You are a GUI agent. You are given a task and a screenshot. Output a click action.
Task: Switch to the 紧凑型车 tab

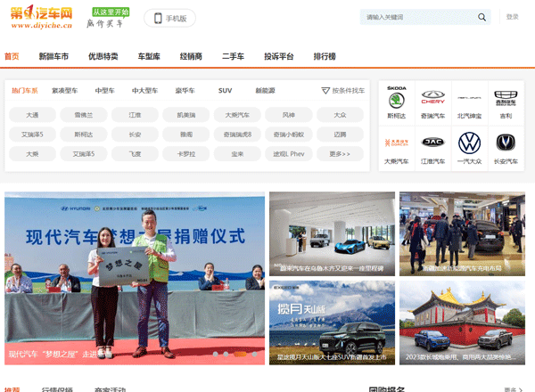[65, 91]
